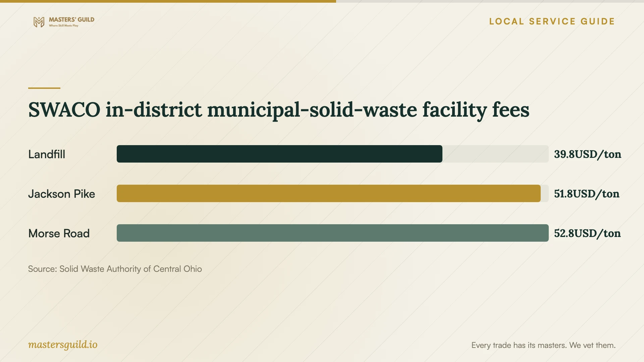
Task: Click the 'Every trade has its masters' tagline
Action: (543, 345)
